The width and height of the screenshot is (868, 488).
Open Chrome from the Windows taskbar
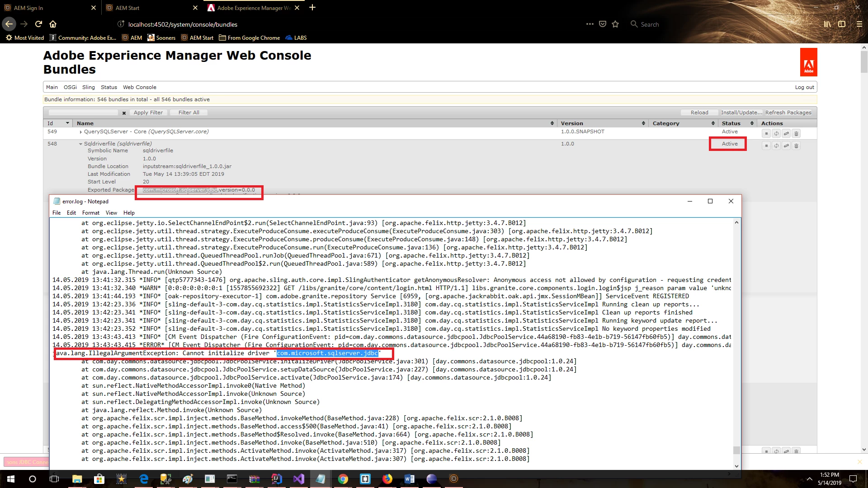(343, 479)
